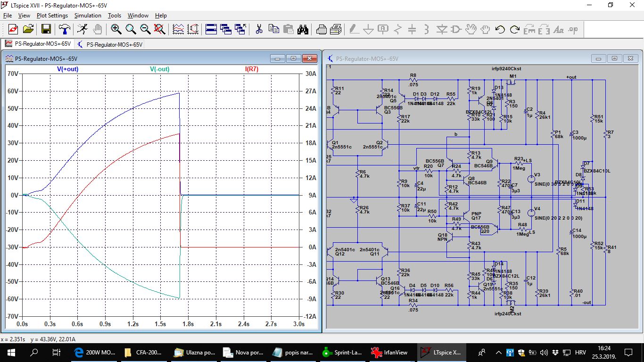Open the Tools menu
Viewport: 644px width, 362px height.
tap(115, 16)
